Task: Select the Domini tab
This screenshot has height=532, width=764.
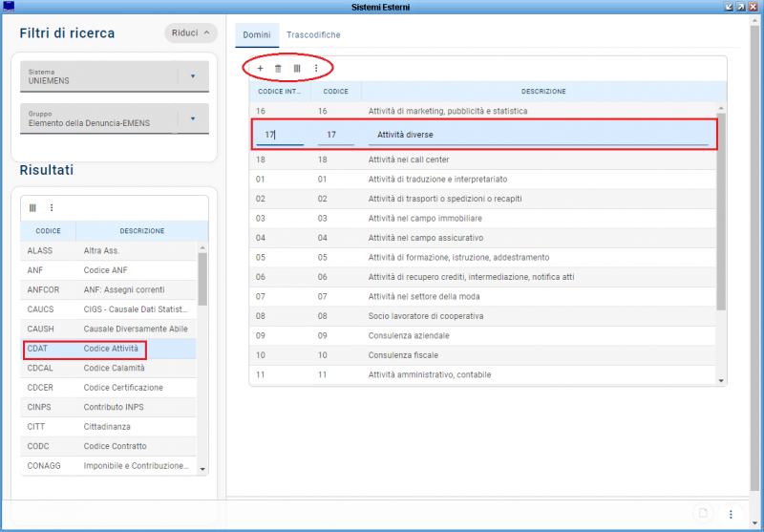Action: pos(257,35)
